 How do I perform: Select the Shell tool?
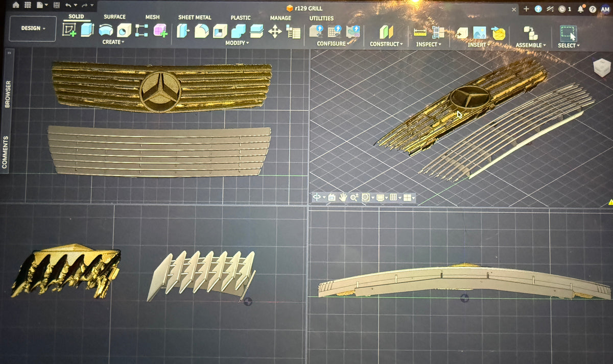coord(220,32)
